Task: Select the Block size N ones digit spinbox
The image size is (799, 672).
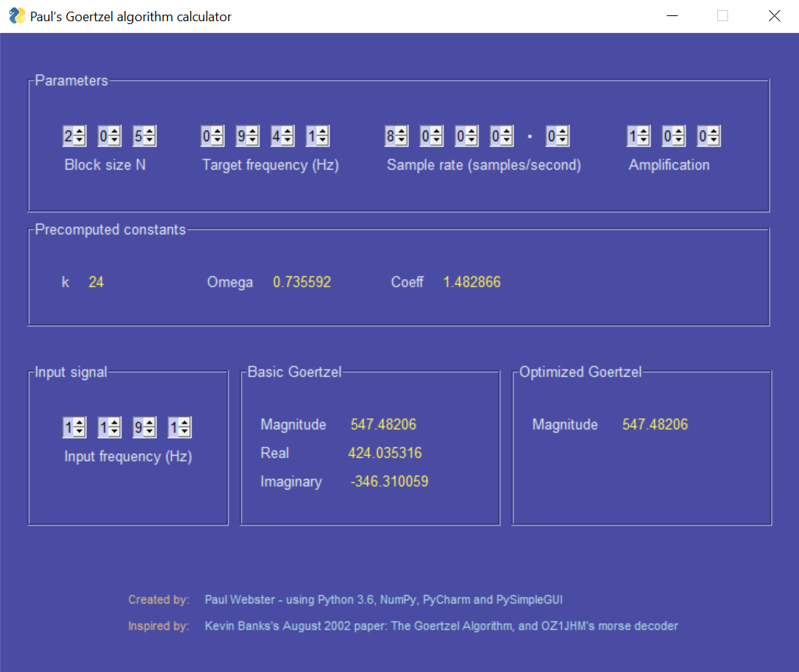Action: point(145,136)
